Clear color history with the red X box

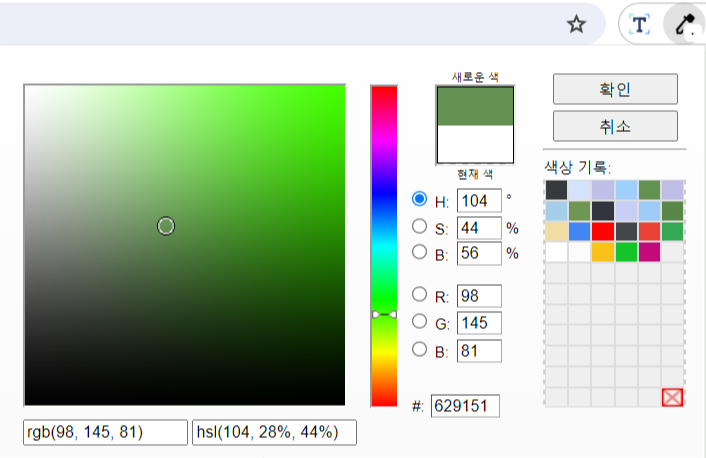[672, 397]
